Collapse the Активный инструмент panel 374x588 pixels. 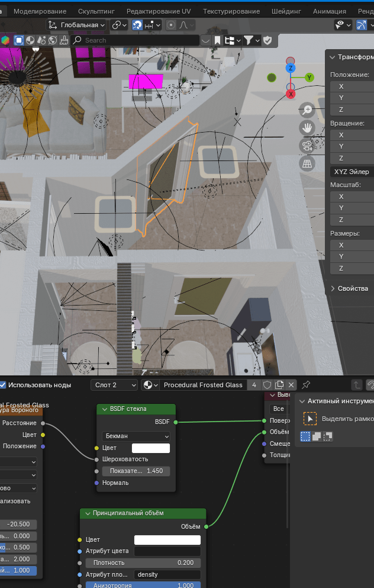click(x=302, y=401)
